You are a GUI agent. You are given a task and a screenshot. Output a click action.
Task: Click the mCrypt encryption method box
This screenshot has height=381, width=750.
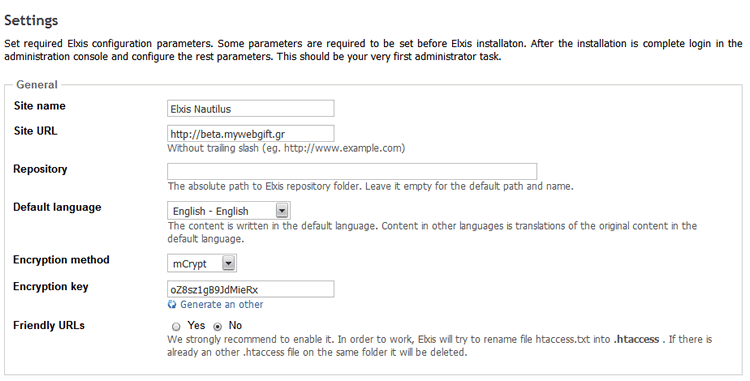[x=202, y=263]
